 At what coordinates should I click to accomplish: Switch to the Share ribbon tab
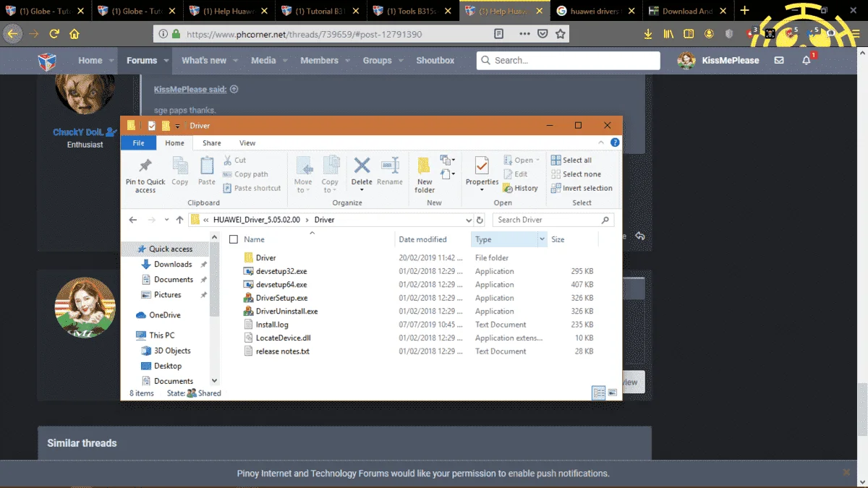click(x=212, y=143)
